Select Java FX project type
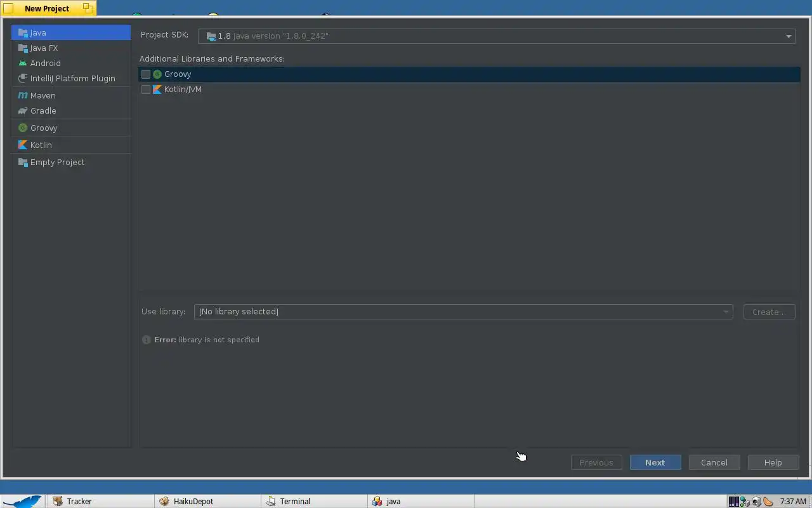This screenshot has height=508, width=812. (x=72, y=48)
